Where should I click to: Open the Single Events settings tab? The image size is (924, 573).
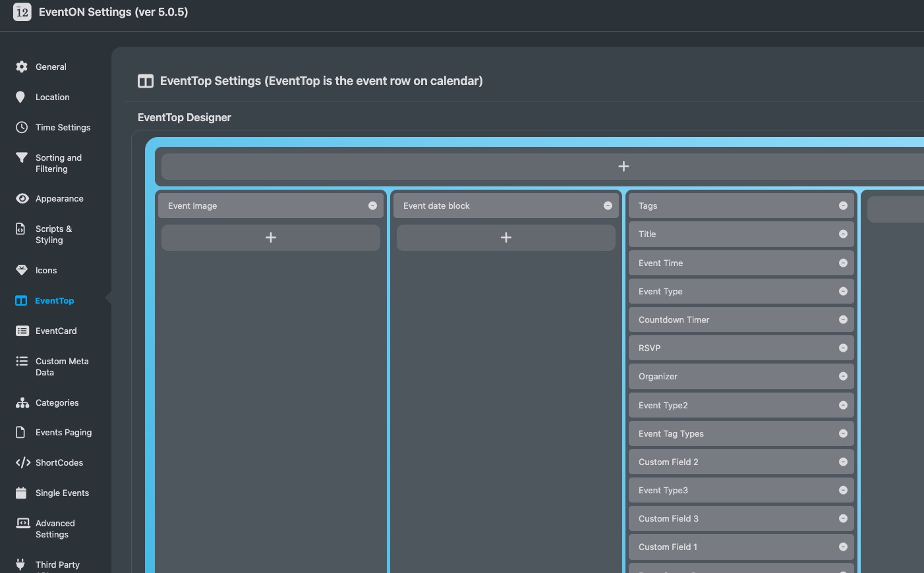coord(62,493)
